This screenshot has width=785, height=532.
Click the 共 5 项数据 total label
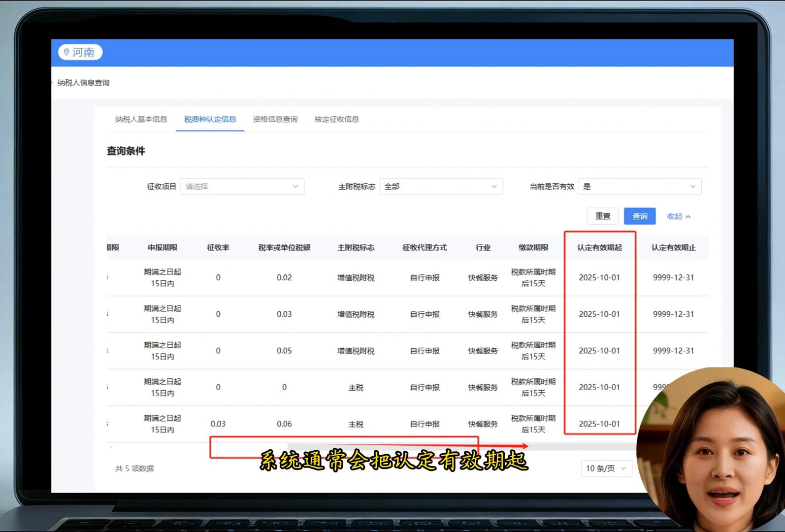(134, 468)
